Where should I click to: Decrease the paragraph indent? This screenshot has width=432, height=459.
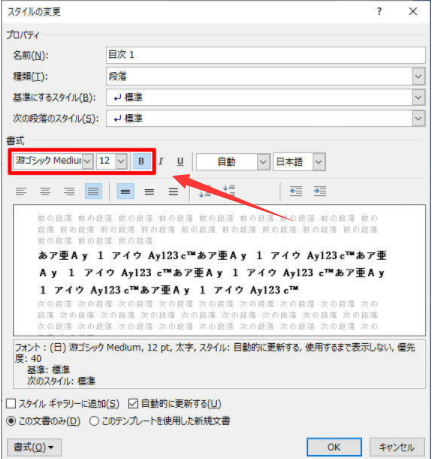[x=296, y=191]
